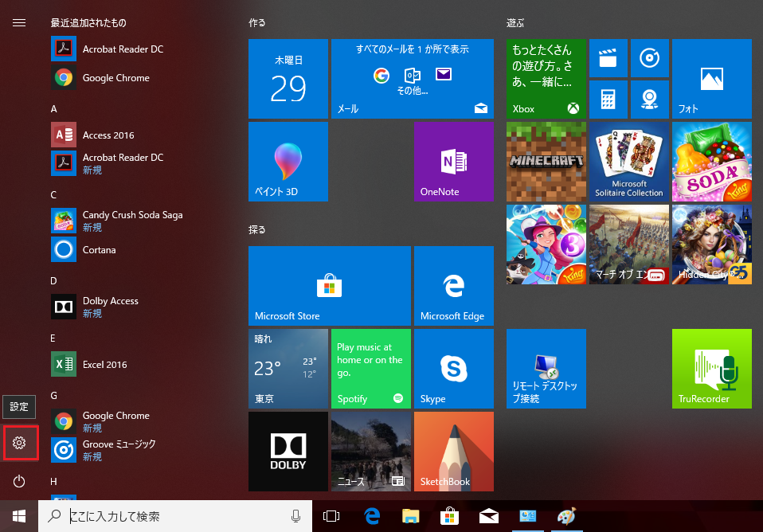The width and height of the screenshot is (763, 532).
Task: Open the Dolby tile
Action: click(x=288, y=452)
